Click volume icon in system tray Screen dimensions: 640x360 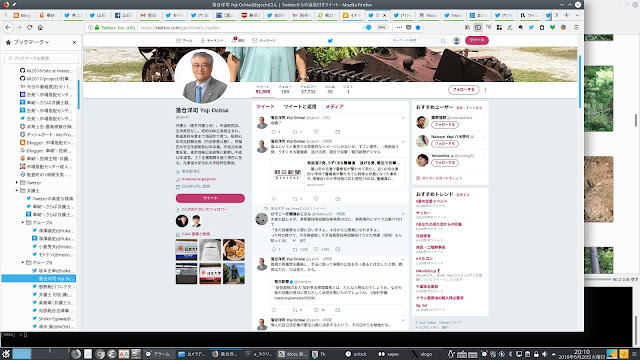(544, 354)
